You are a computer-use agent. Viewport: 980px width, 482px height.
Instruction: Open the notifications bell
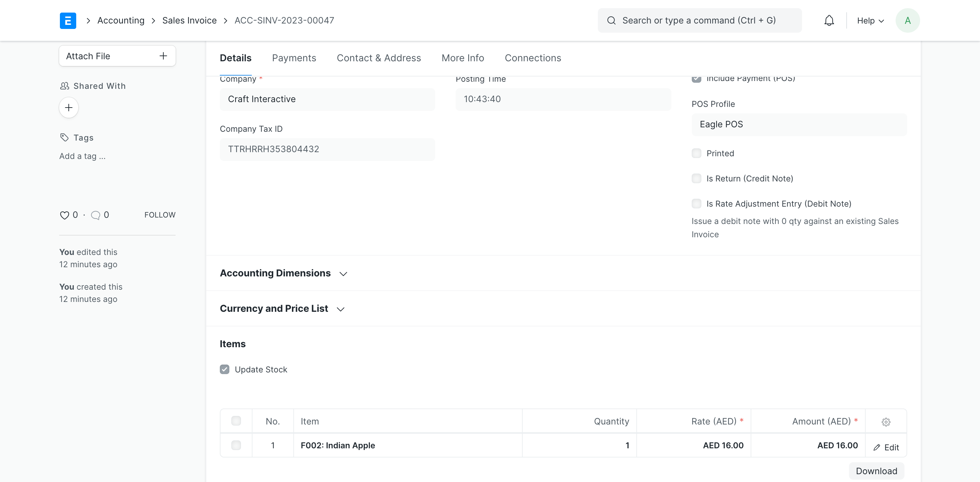[x=829, y=20]
